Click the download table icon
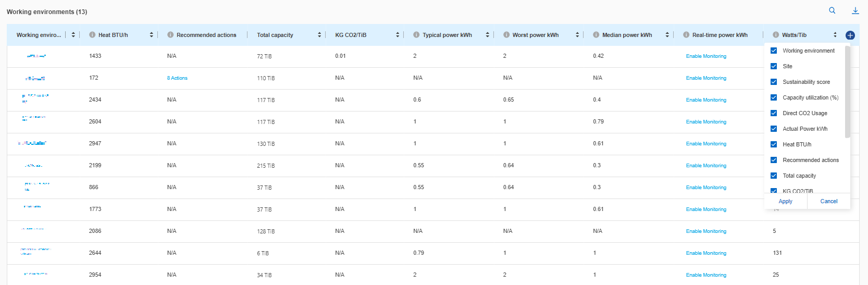 click(x=855, y=10)
